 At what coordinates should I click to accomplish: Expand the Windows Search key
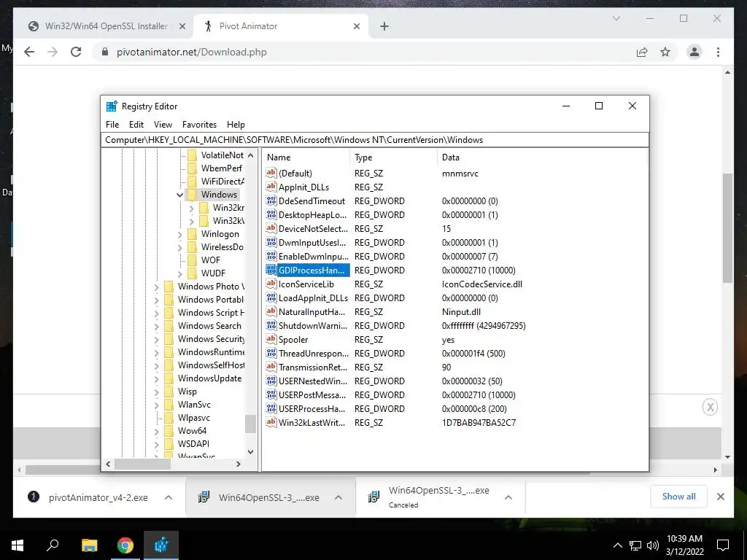click(157, 326)
